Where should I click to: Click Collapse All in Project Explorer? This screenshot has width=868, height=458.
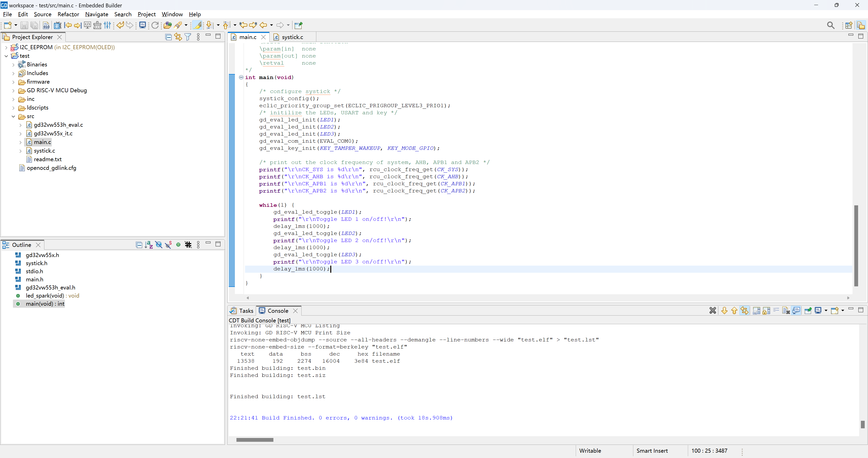[168, 37]
